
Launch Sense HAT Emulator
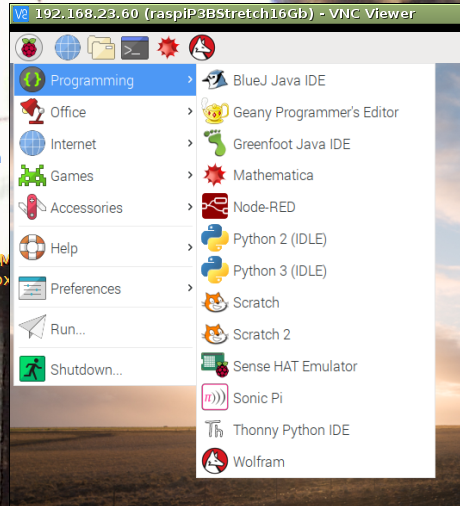coord(316,366)
